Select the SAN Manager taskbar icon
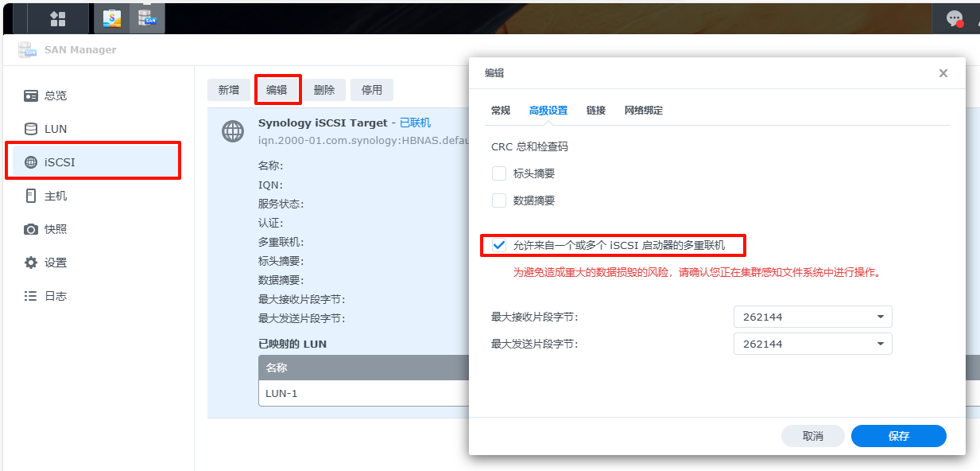Screen dimensions: 980x471 tap(148, 17)
